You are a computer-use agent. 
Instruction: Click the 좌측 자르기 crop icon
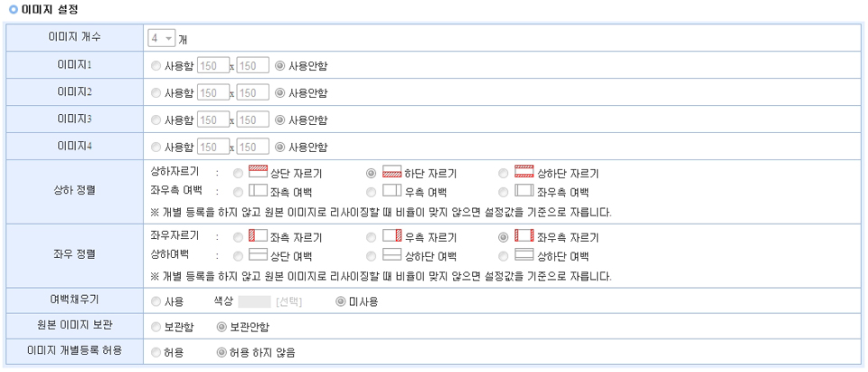pyautogui.click(x=258, y=236)
